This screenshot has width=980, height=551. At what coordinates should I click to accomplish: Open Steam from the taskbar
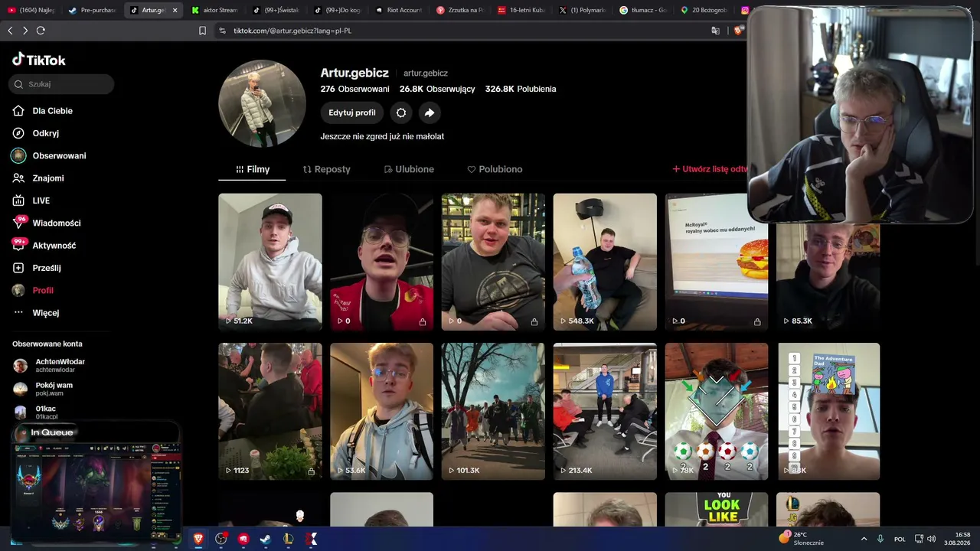(x=266, y=539)
